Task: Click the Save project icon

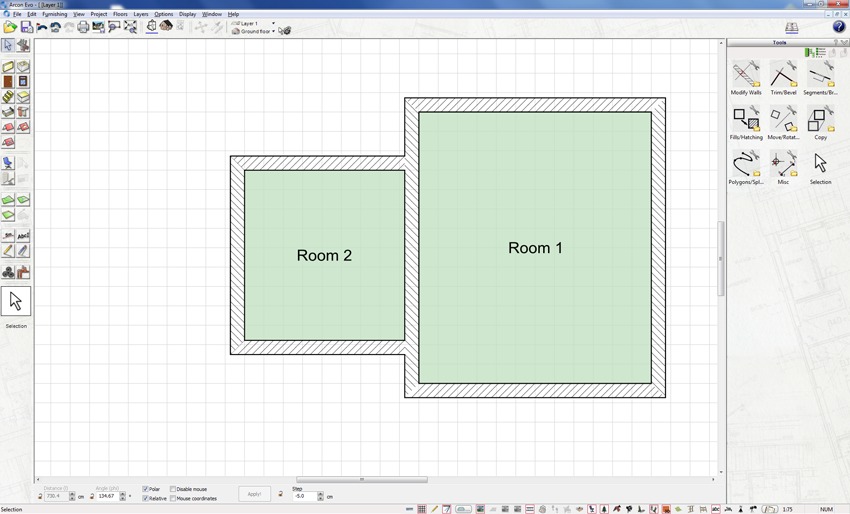Action: [27, 27]
